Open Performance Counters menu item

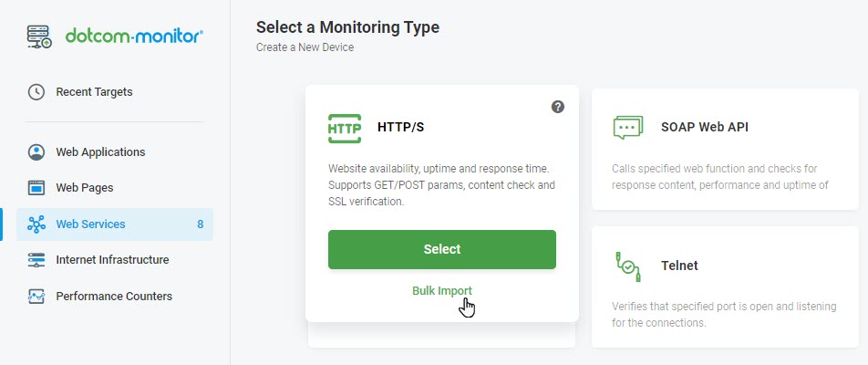coord(115,297)
